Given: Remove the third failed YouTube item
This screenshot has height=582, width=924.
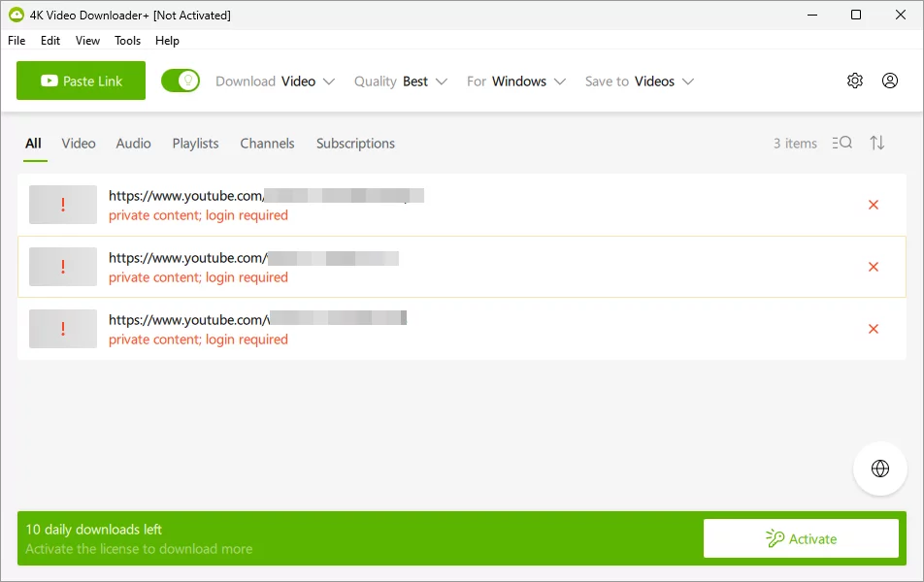Looking at the screenshot, I should (874, 329).
